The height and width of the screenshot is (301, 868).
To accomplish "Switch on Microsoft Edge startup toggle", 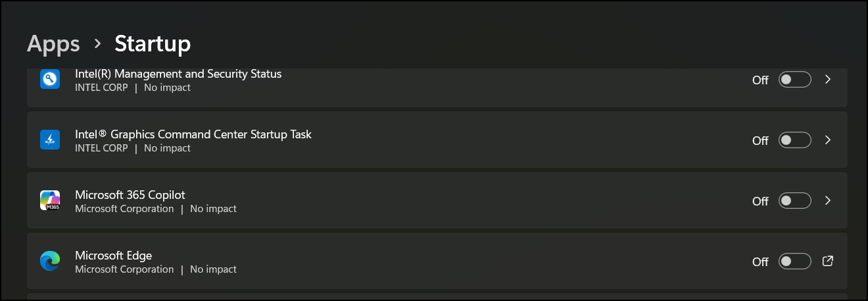I will (x=794, y=261).
